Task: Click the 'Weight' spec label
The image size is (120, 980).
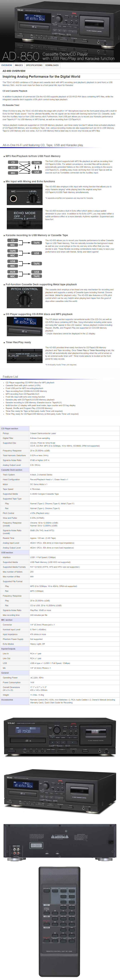Action: click(x=6, y=695)
